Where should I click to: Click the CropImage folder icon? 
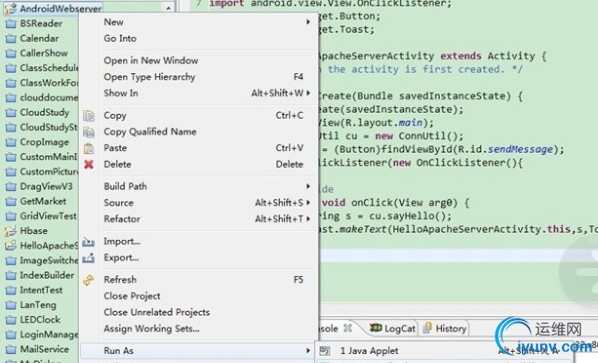[x=11, y=142]
